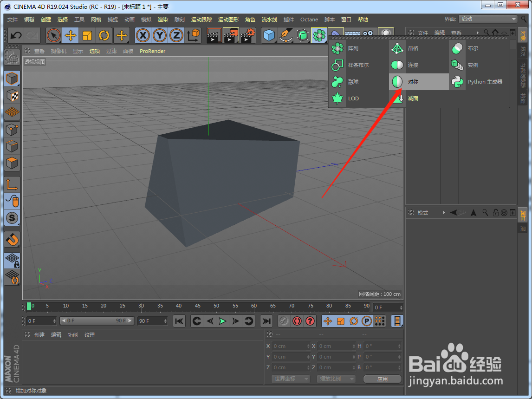Click search icon in object manager
Screen dimensions: 532x399
click(486, 33)
